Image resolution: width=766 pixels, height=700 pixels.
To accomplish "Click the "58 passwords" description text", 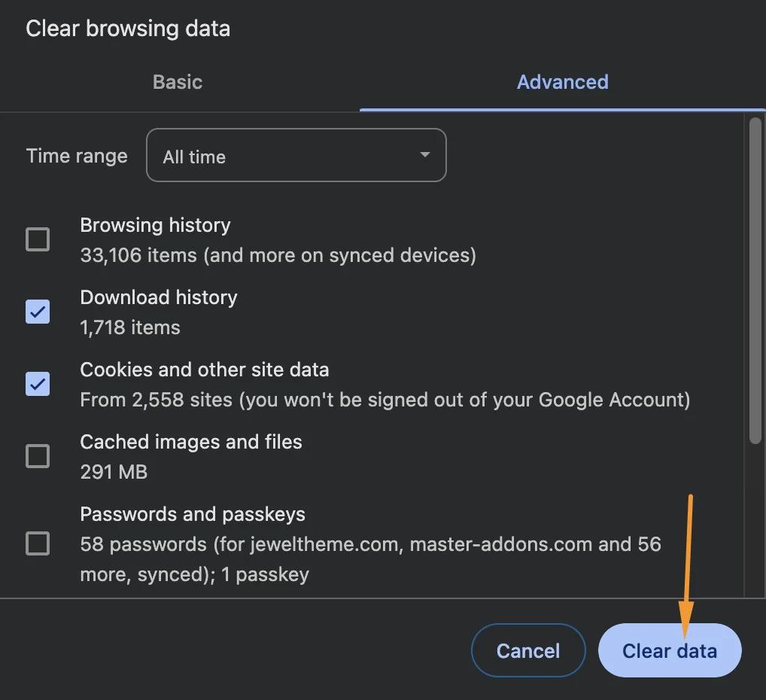I will (370, 559).
